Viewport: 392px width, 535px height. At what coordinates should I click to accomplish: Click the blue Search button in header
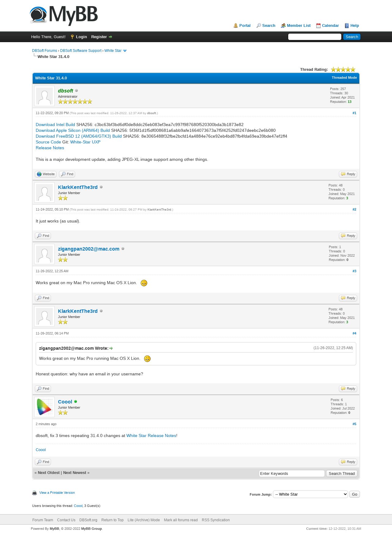click(x=352, y=37)
